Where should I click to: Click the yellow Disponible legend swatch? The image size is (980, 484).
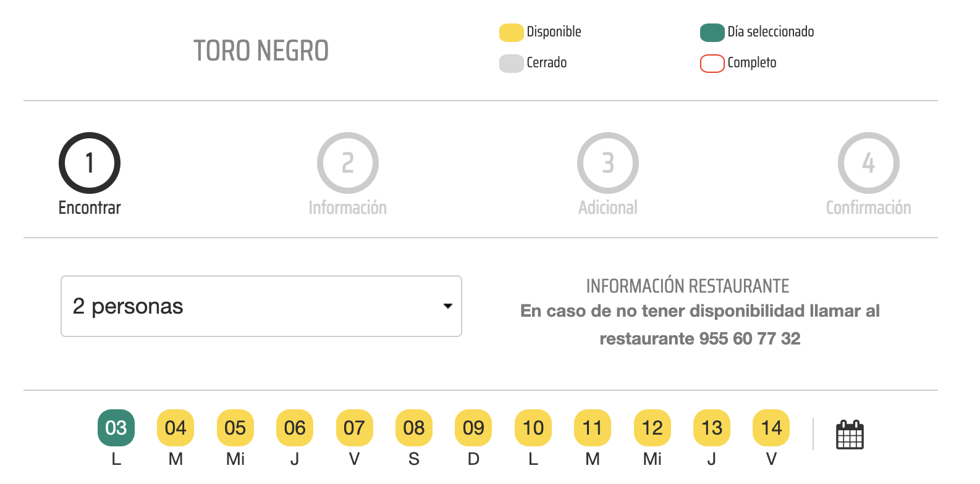[x=512, y=33]
